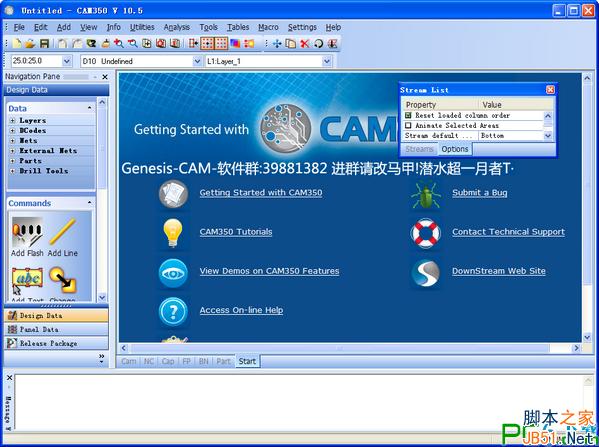Viewport: 599px width, 447px height.
Task: Click the Copy toolbar icon
Action: pyautogui.click(x=291, y=44)
